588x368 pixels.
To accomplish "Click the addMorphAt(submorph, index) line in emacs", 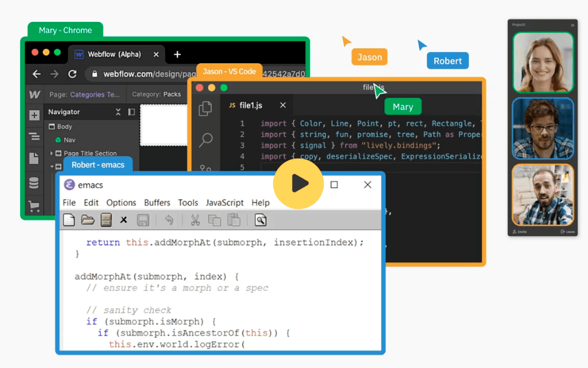I will coord(157,277).
